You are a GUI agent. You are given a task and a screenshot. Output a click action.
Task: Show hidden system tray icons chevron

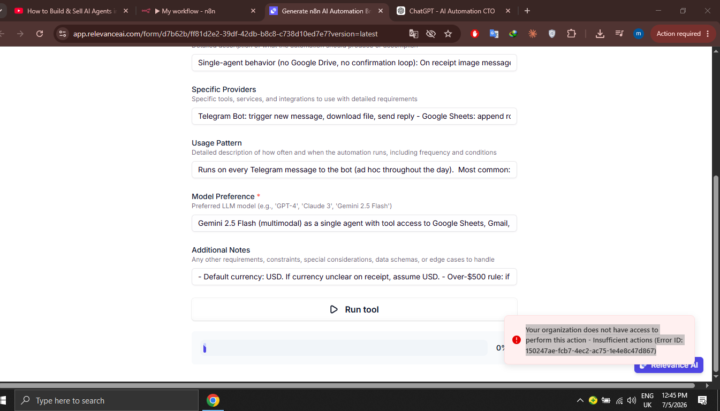point(580,400)
